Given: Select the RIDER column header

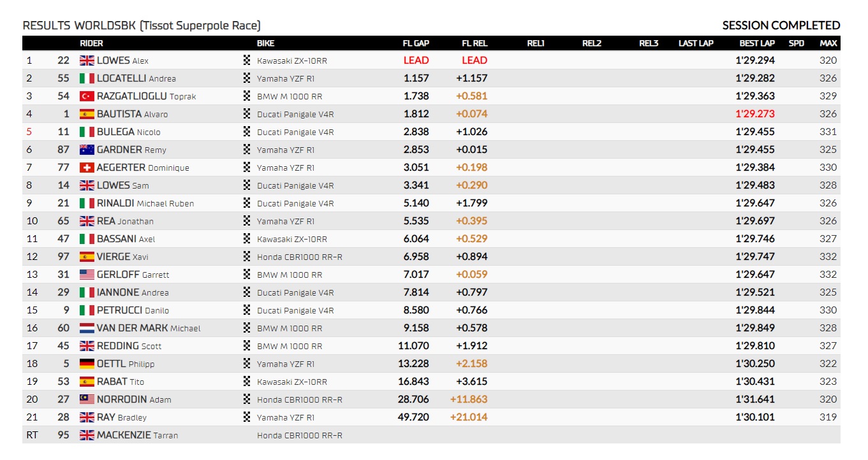Looking at the screenshot, I should click(x=91, y=43).
